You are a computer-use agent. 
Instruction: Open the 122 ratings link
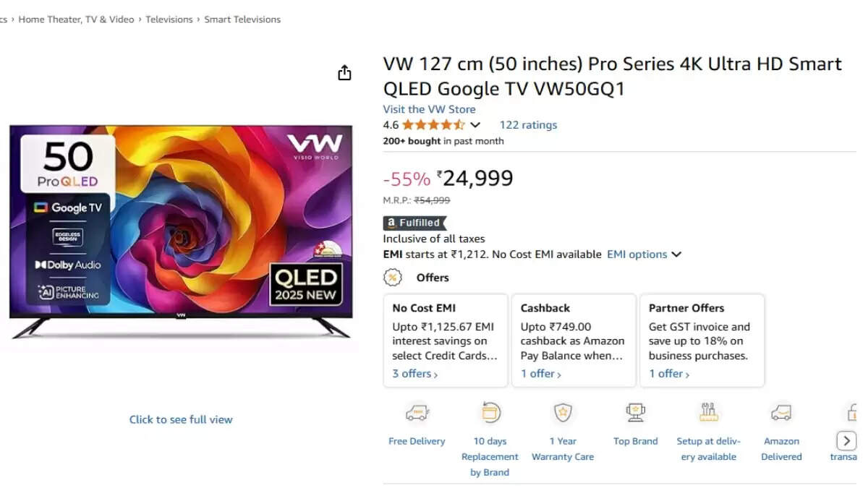click(528, 125)
